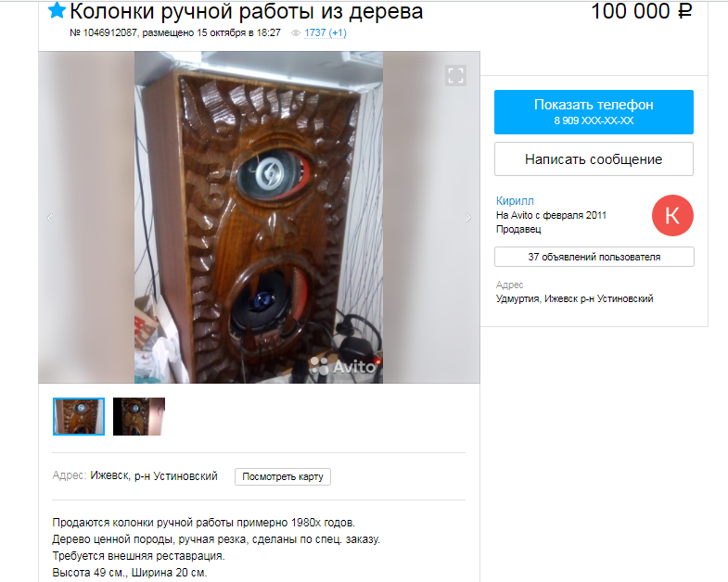This screenshot has height=582, width=728.
Task: Click seller avatar with letter K
Action: (672, 215)
